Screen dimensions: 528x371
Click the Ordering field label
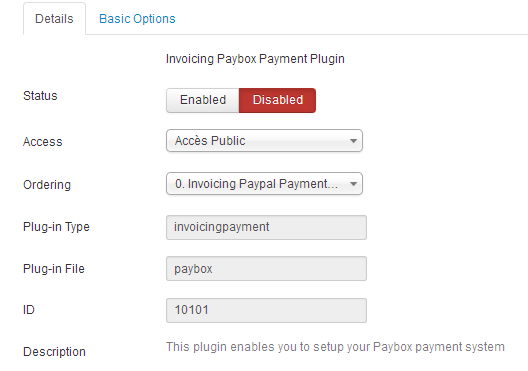click(47, 185)
